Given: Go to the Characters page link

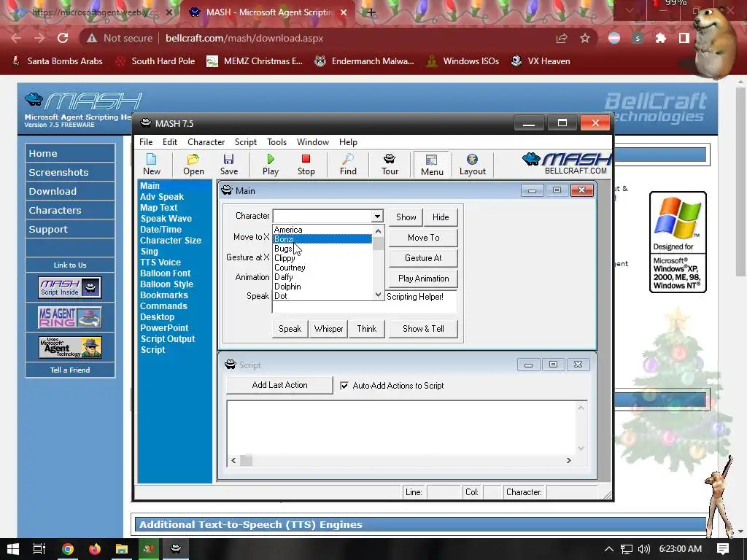Looking at the screenshot, I should pyautogui.click(x=70, y=210).
